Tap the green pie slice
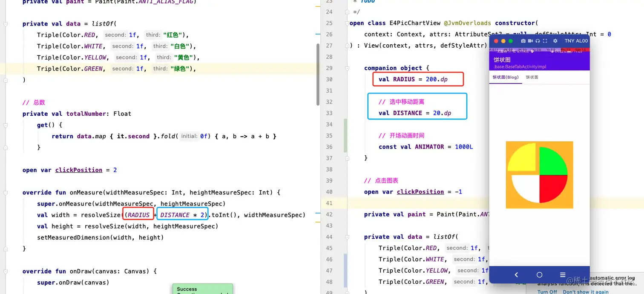Viewport: 644px width, 294px height. click(551, 164)
